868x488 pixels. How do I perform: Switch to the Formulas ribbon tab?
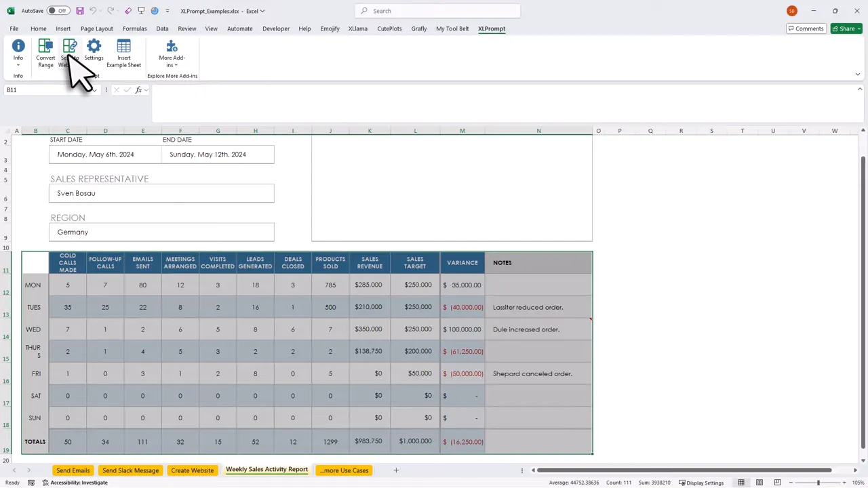134,28
